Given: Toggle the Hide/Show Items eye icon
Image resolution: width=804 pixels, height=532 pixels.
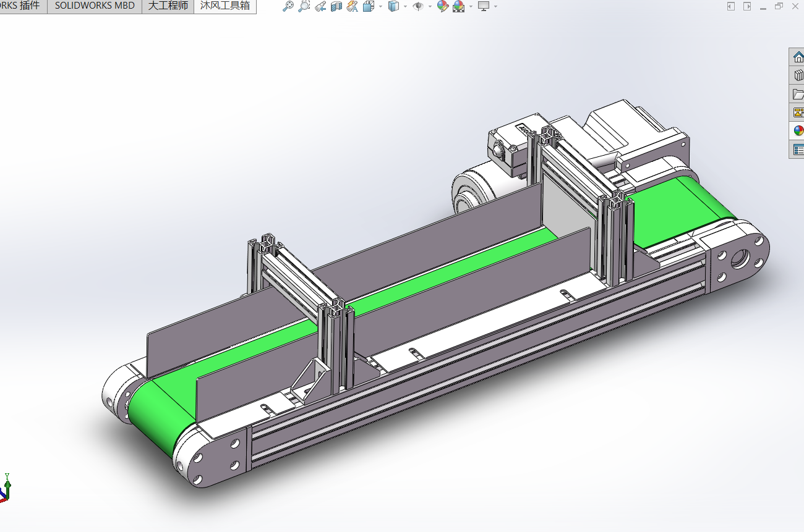Looking at the screenshot, I should tap(418, 6).
